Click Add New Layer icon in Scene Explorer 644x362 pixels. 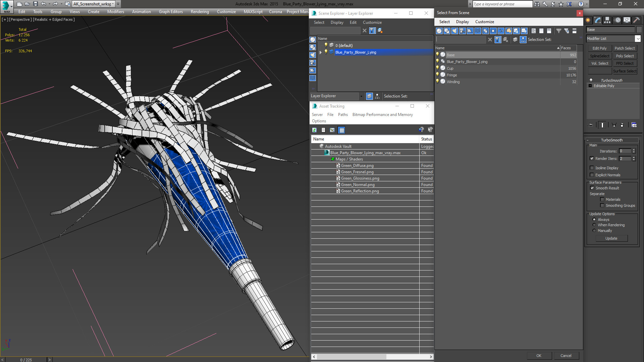pyautogui.click(x=380, y=31)
